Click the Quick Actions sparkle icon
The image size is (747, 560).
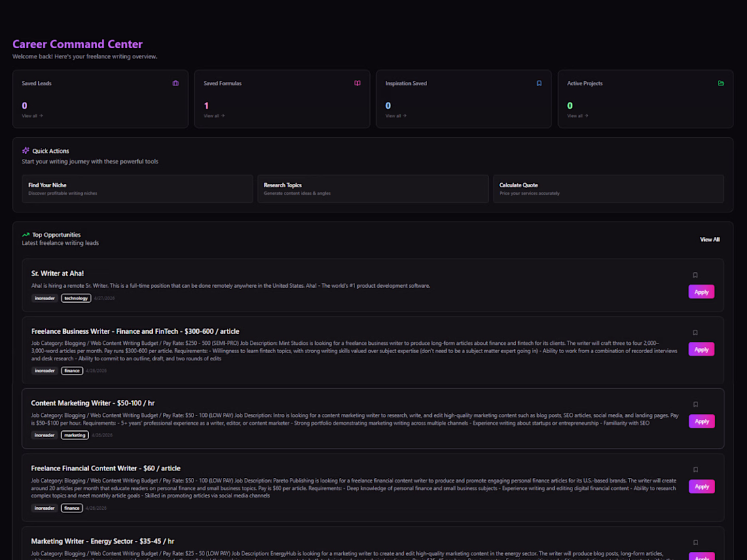pos(26,151)
